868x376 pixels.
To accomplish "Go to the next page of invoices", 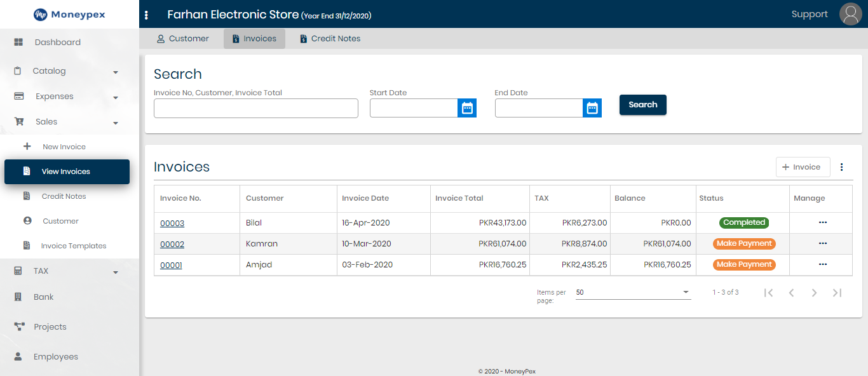I will [x=814, y=293].
